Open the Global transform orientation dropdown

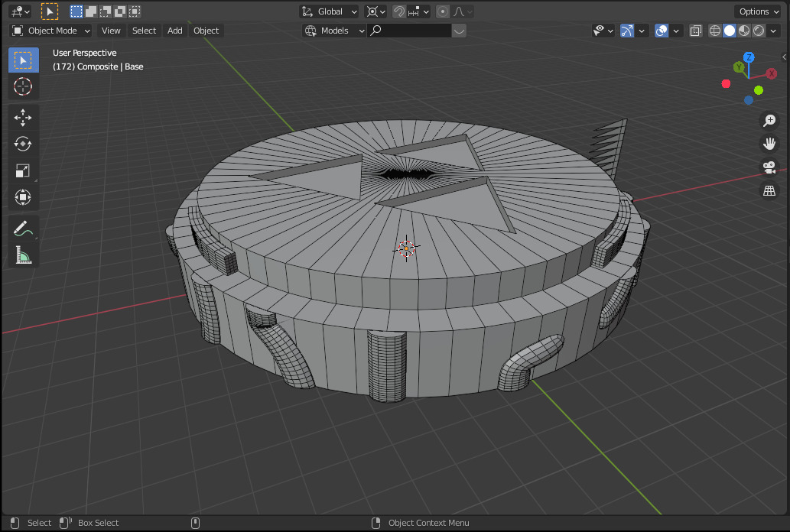(x=330, y=11)
